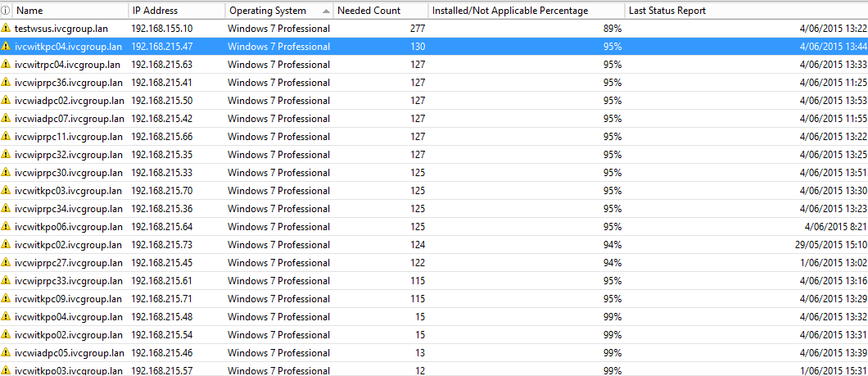Image resolution: width=868 pixels, height=376 pixels.
Task: Sort by the IP Address column header
Action: pos(174,11)
